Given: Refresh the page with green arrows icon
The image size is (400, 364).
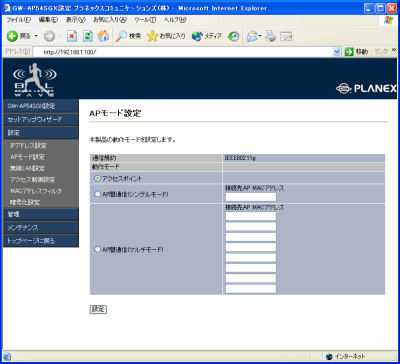Looking at the screenshot, I should coord(87,36).
